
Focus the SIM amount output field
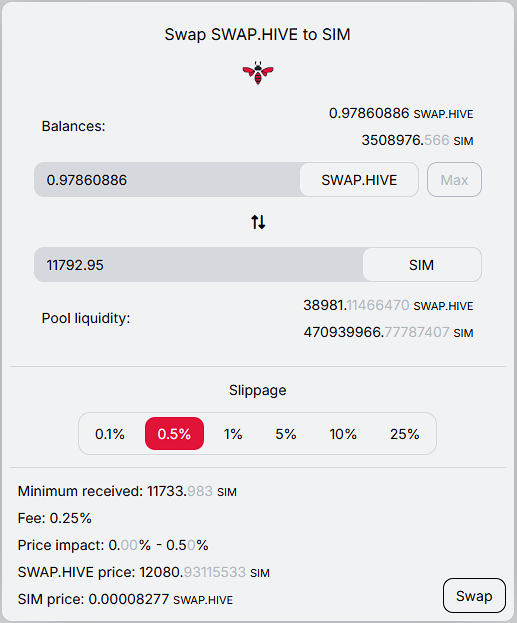pos(199,265)
